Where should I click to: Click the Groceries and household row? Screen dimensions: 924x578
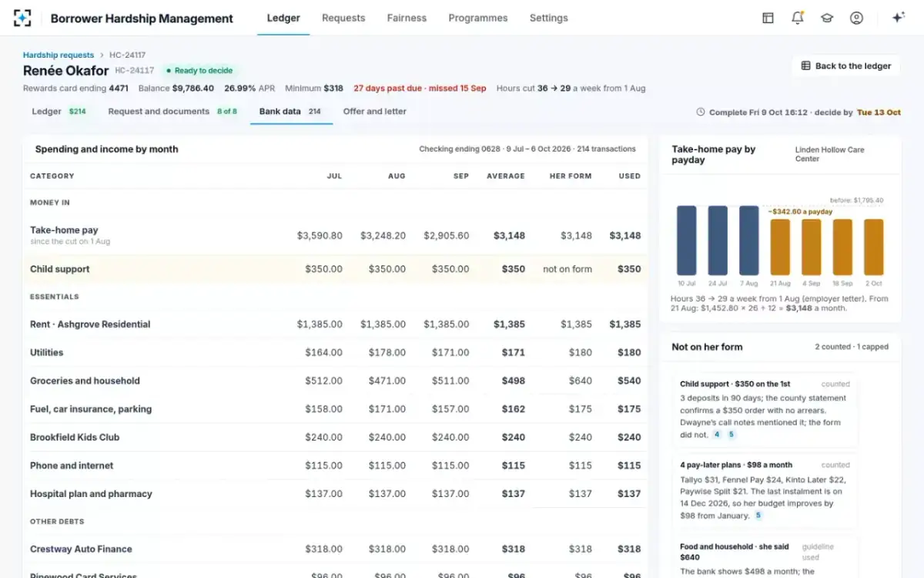[336, 381]
